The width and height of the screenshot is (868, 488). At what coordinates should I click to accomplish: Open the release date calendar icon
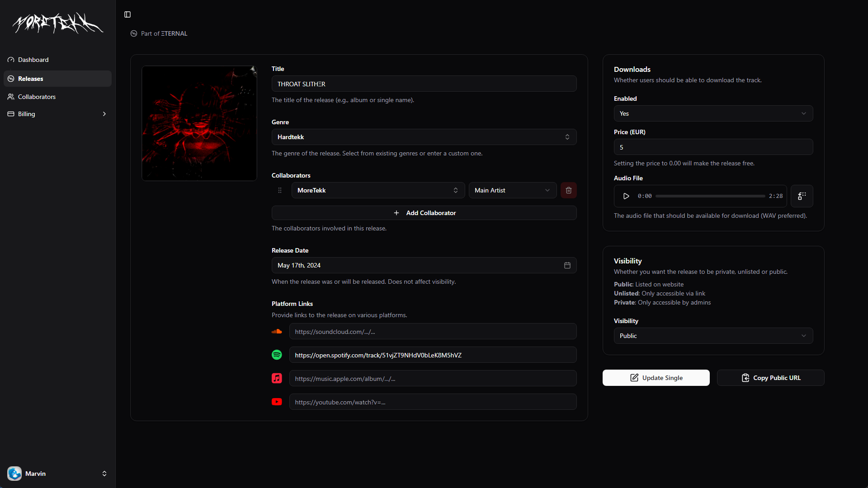pyautogui.click(x=567, y=265)
